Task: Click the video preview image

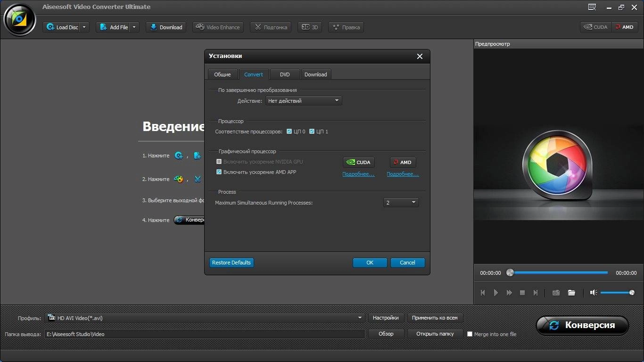Action: tap(559, 156)
